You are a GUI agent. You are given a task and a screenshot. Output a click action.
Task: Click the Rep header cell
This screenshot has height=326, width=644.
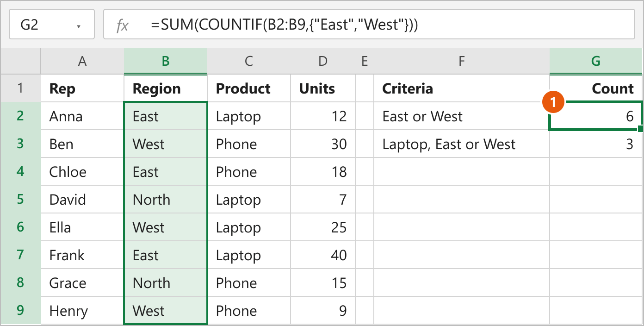[x=82, y=88]
